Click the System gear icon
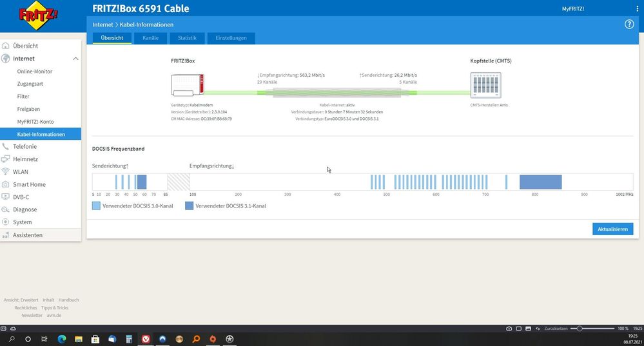Screen dimensions: 644x346 pyautogui.click(x=5, y=222)
